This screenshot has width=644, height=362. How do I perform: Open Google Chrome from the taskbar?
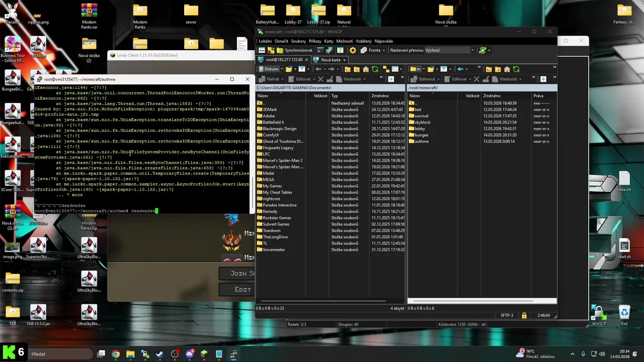tap(116, 354)
